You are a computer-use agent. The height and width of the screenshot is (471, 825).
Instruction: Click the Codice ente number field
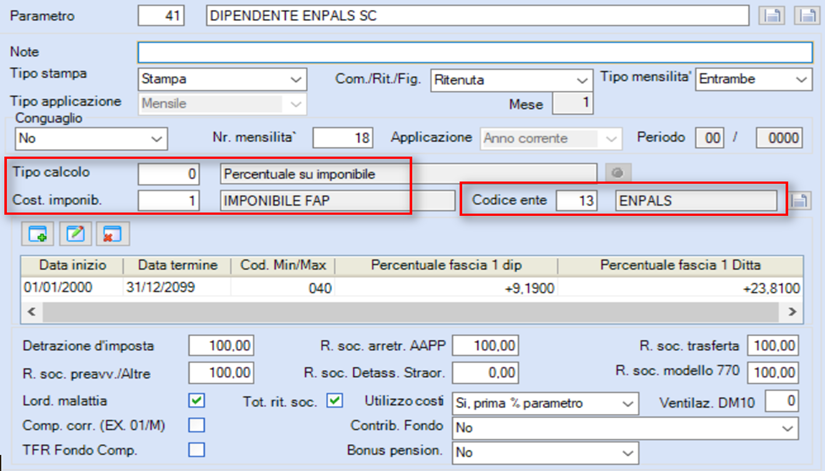pos(577,201)
